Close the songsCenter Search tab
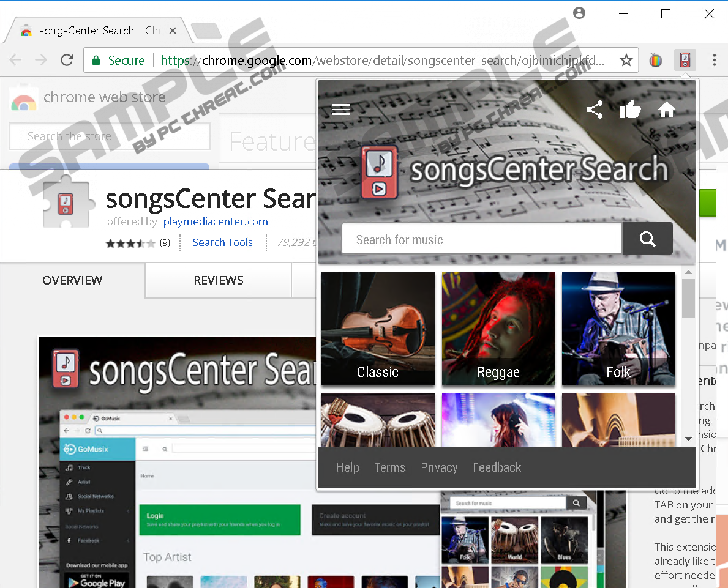The width and height of the screenshot is (728, 588). 173,31
